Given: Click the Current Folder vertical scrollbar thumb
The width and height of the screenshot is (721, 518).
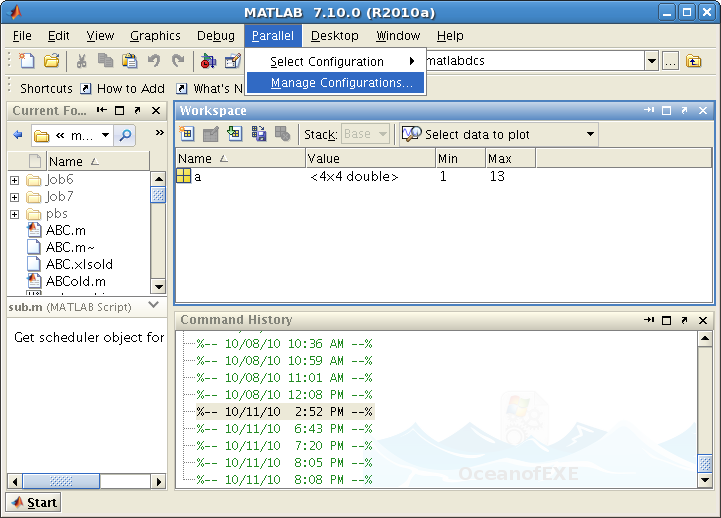Looking at the screenshot, I should 158,195.
